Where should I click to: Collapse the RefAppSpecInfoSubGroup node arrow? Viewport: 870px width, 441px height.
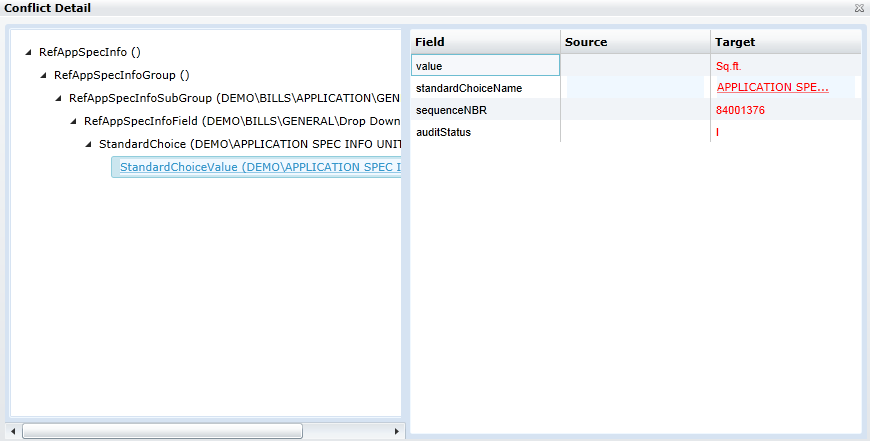pos(59,98)
